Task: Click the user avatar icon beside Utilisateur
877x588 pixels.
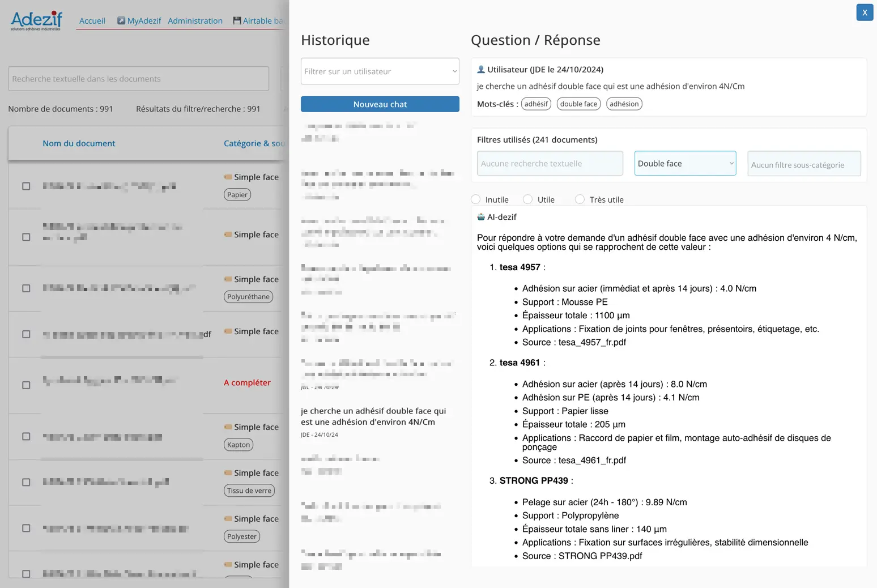Action: 481,70
